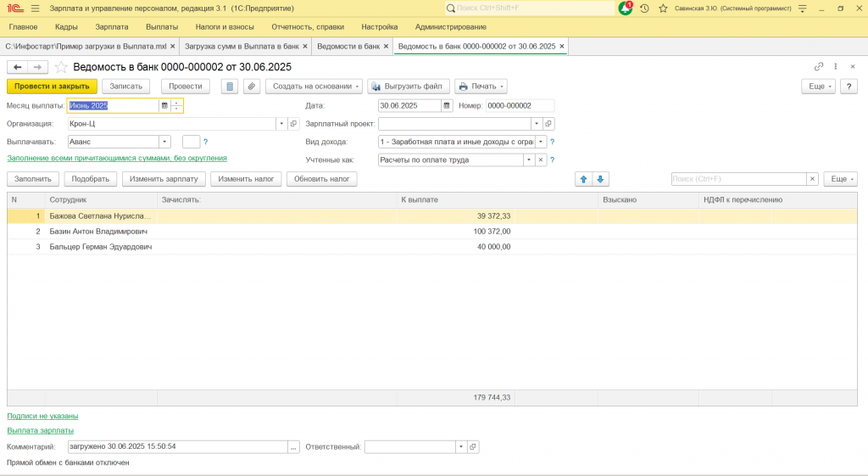Select row Базин Антон Владимирович
Viewport: 868px width, 476px height.
coord(431,232)
